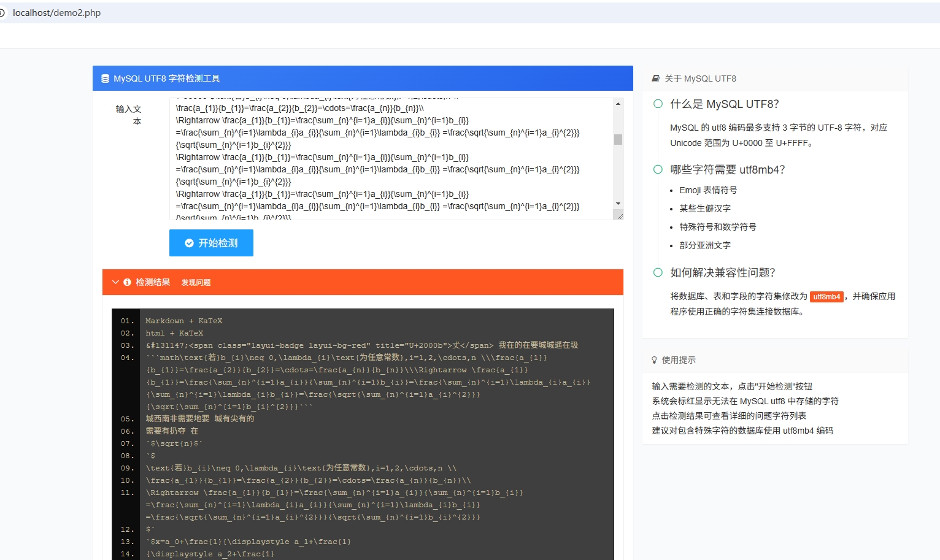Click code line 07 `$\sqrt{n}$`
Viewport: 940px width, 560px height.
click(174, 443)
